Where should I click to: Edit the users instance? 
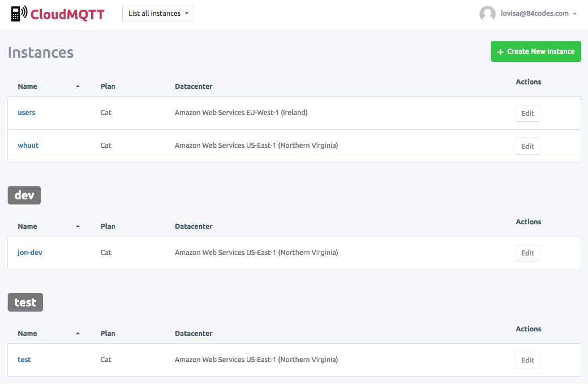(x=527, y=113)
